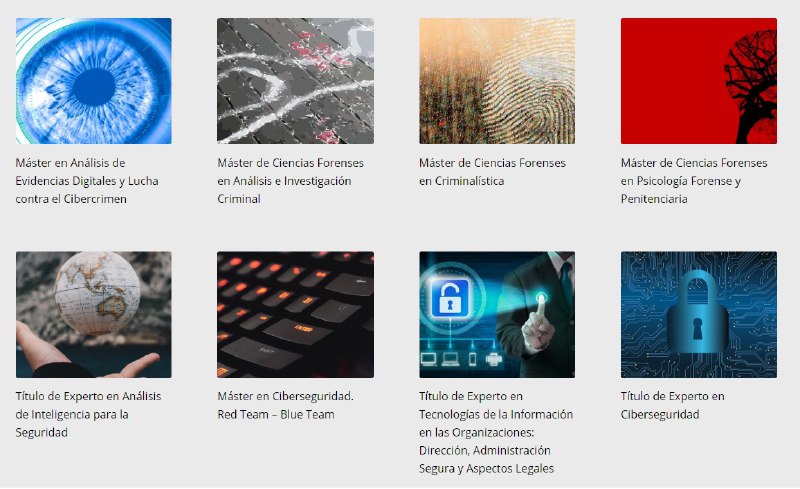Screen dimensions: 800x489
Task: Select the fingerprint course image
Action: pos(497,81)
